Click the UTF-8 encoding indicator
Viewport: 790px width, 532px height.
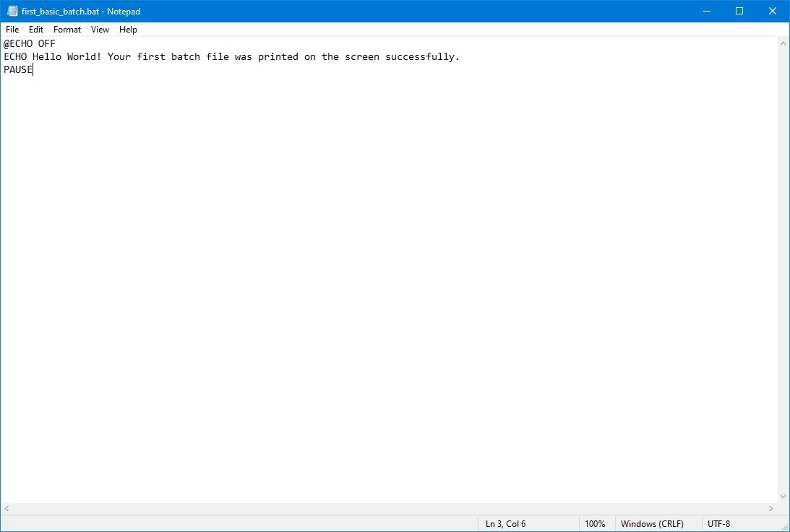click(718, 523)
